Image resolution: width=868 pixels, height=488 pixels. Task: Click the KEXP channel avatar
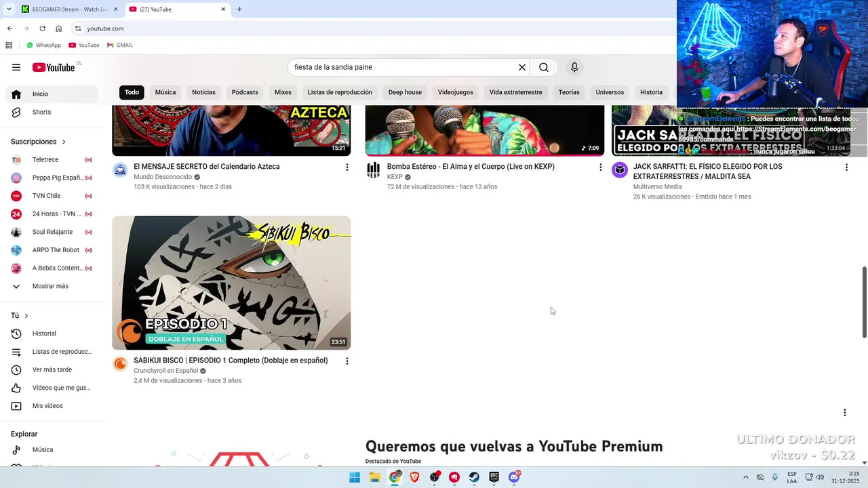click(373, 169)
